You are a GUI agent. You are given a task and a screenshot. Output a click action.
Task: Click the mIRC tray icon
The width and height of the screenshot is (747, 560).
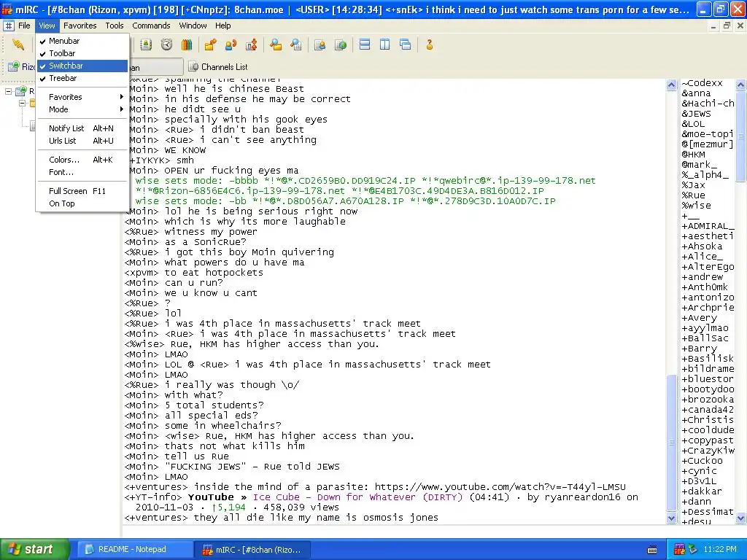pos(679,550)
